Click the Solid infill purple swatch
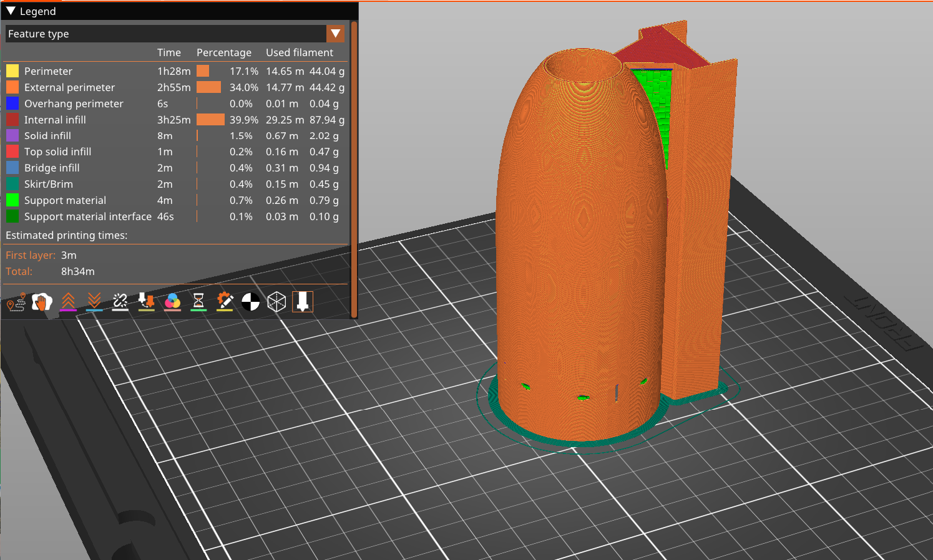 tap(12, 135)
